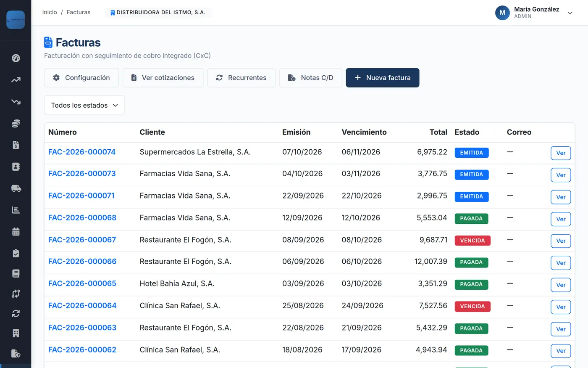Click the PAGADA badge on FAC-2026-000063
The image size is (588, 368).
471,328
